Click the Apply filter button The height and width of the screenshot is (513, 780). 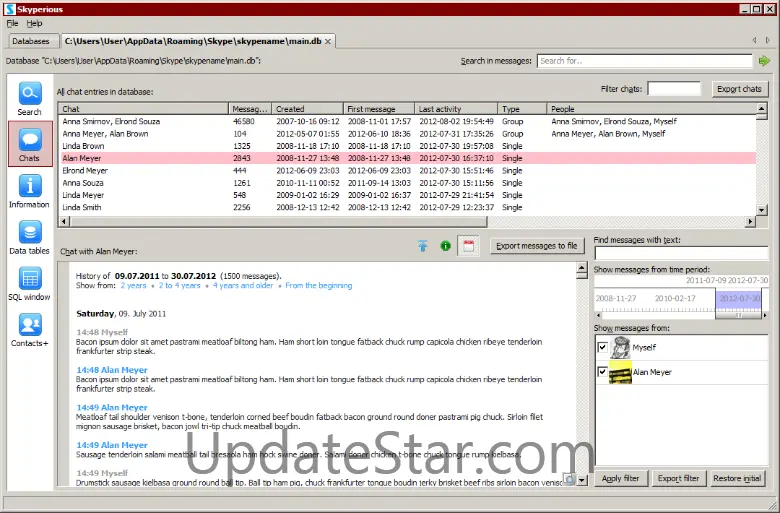point(620,478)
